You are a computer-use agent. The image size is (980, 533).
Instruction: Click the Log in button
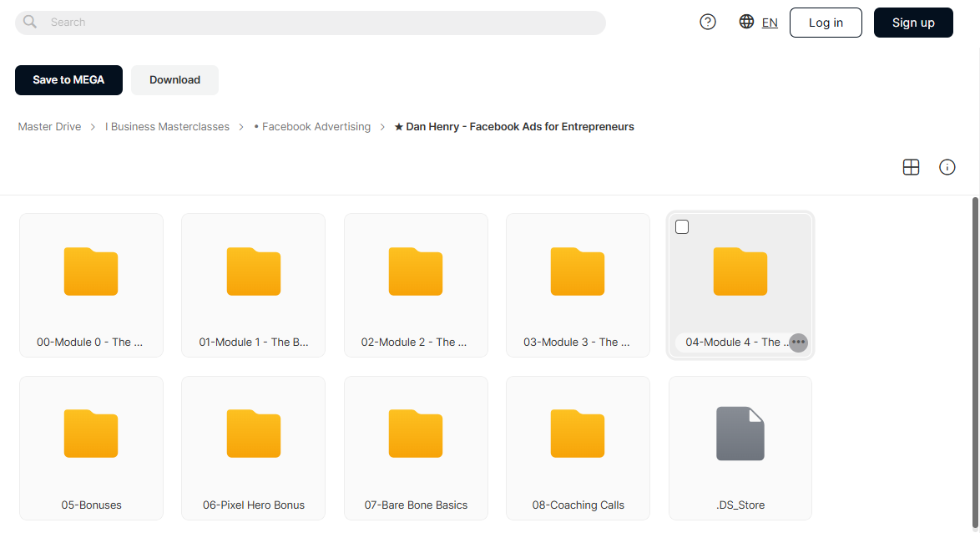pos(826,23)
